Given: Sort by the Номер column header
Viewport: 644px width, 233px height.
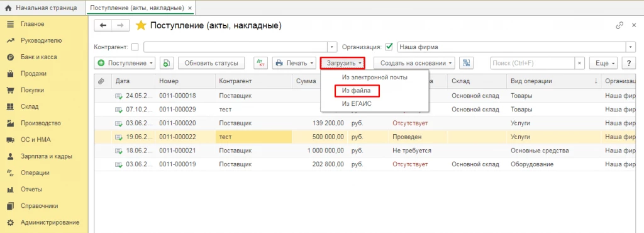Looking at the screenshot, I should point(185,81).
